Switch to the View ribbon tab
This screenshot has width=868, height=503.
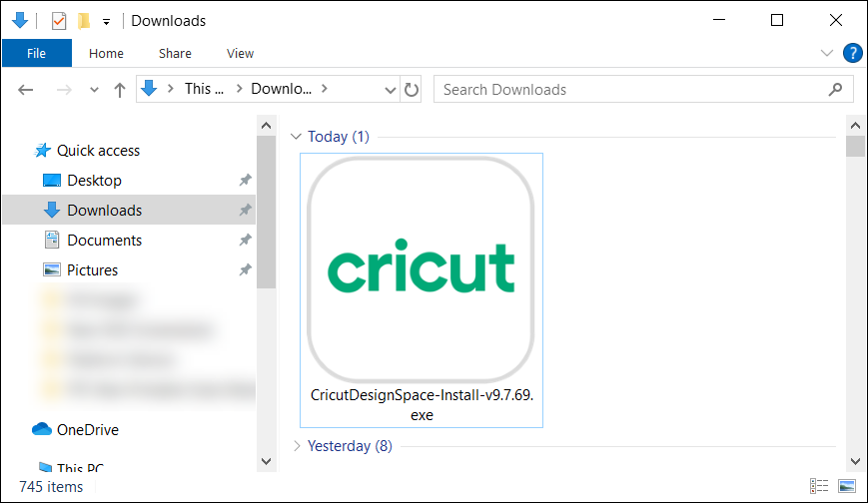tap(240, 53)
